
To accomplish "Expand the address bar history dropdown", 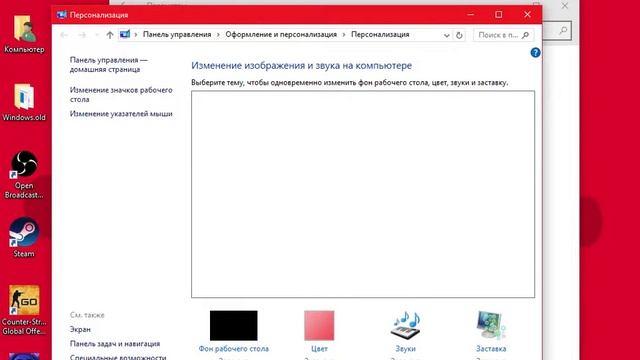I will tap(447, 36).
